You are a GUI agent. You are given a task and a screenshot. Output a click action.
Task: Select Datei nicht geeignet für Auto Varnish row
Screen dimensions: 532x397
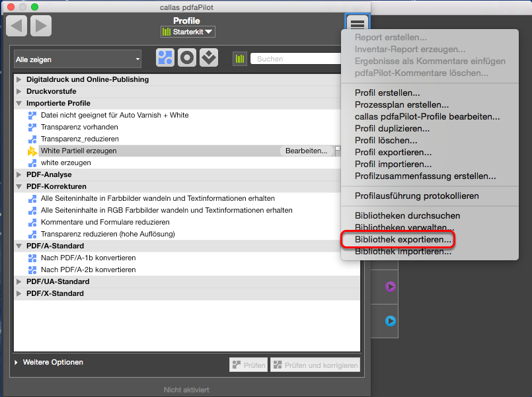(x=178, y=116)
